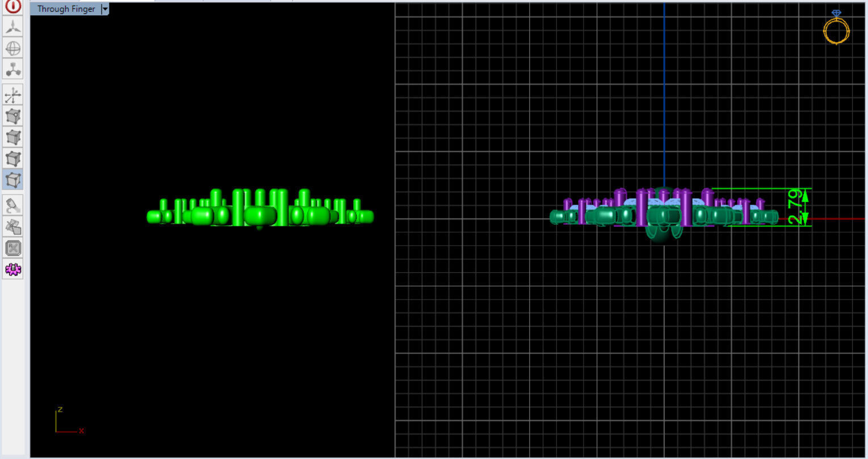Activate the axes arrows gumball icon
Image resolution: width=868 pixels, height=459 pixels.
[x=13, y=95]
